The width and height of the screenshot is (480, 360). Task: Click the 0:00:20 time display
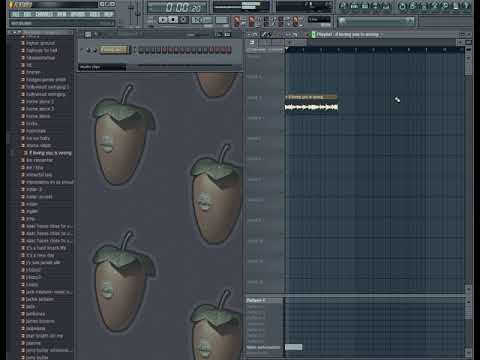177,8
